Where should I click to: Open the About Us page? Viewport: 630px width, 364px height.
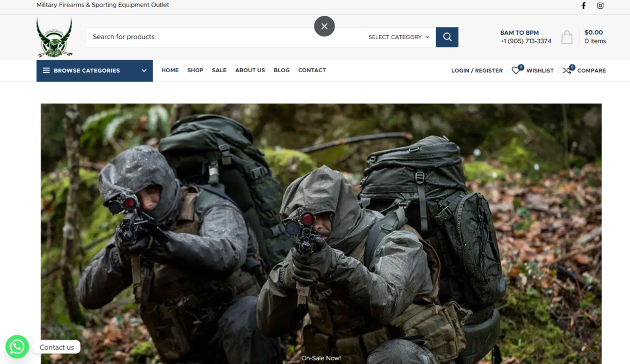[x=250, y=71]
